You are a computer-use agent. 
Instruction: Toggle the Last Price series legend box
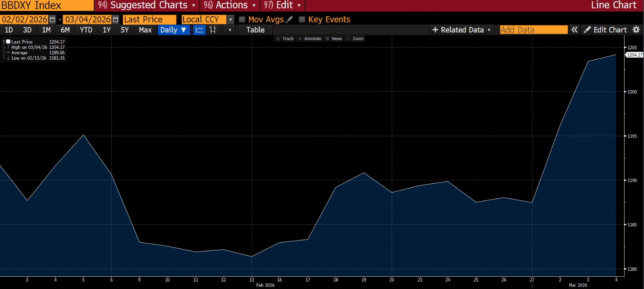coord(8,42)
